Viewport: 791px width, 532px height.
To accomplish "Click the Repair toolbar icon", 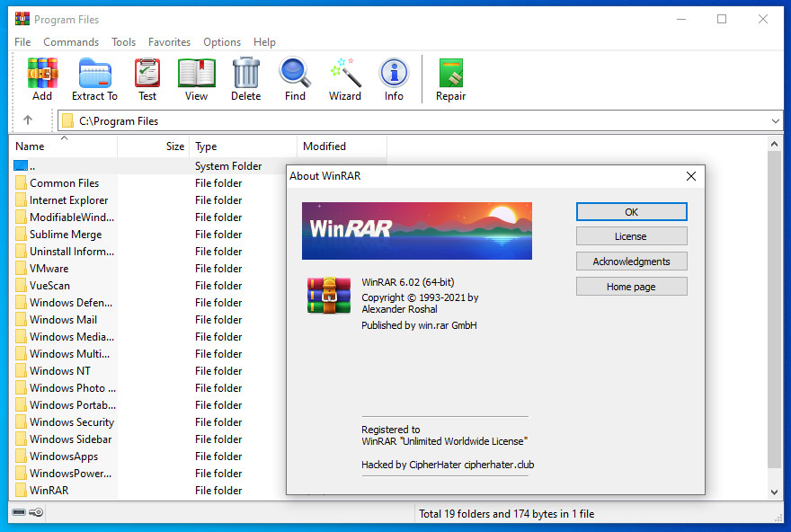I will pyautogui.click(x=450, y=74).
